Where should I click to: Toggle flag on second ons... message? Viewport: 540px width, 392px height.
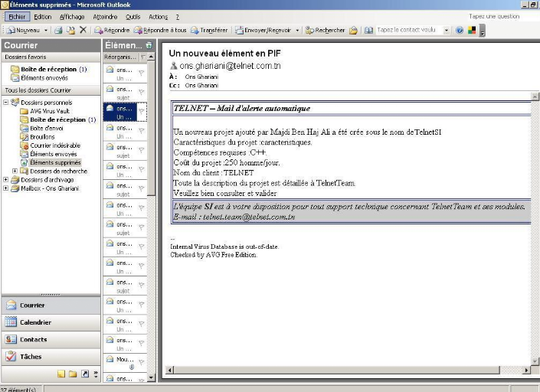tap(141, 92)
